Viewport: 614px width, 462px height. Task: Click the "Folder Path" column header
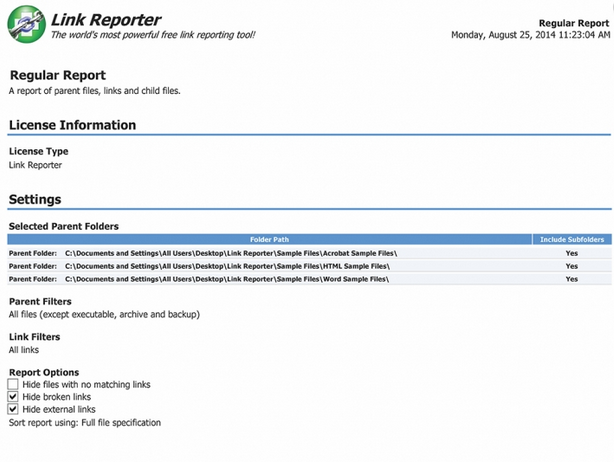click(270, 240)
